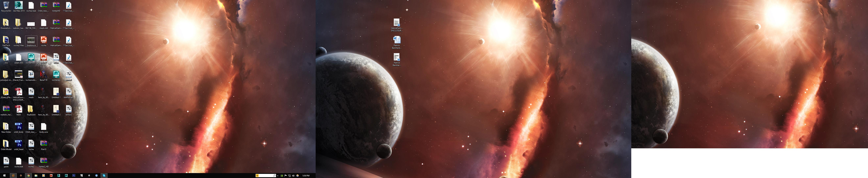Select the Shellshock thumbnail icon
The height and width of the screenshot is (178, 868).
(x=31, y=41)
